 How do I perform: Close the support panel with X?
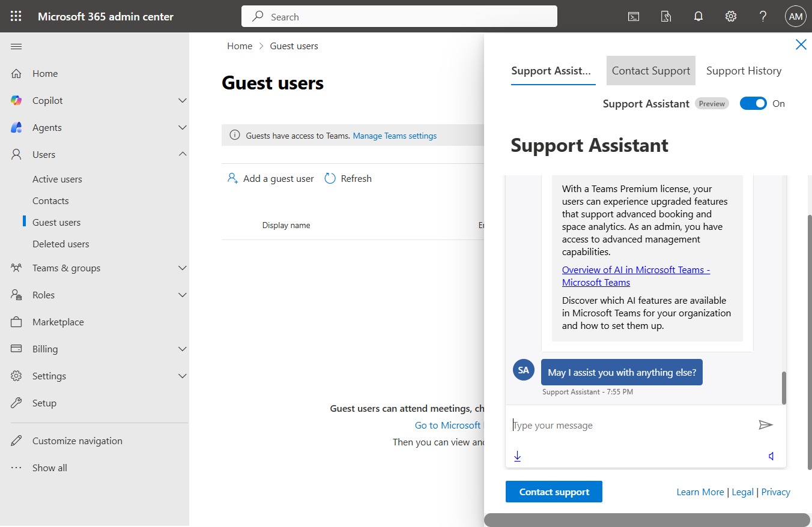pos(801,44)
